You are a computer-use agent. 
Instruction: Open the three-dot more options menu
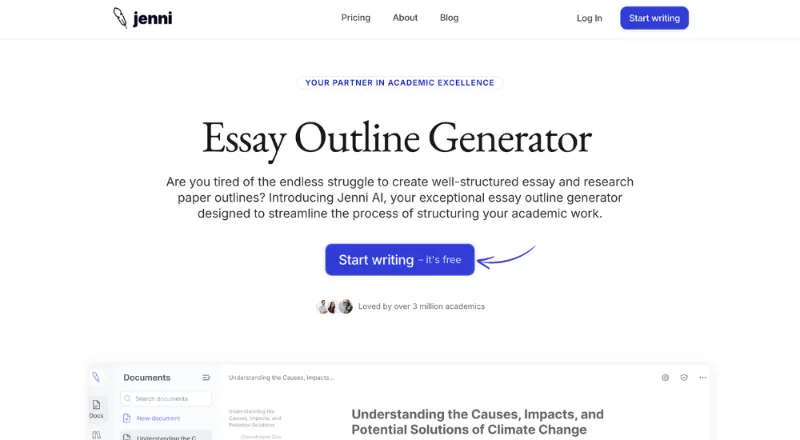click(x=702, y=378)
